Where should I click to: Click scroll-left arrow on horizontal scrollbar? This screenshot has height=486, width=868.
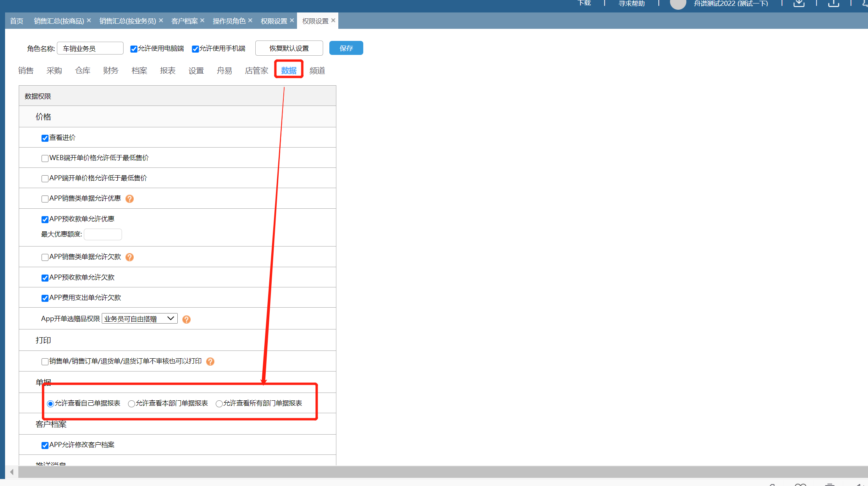coord(12,472)
